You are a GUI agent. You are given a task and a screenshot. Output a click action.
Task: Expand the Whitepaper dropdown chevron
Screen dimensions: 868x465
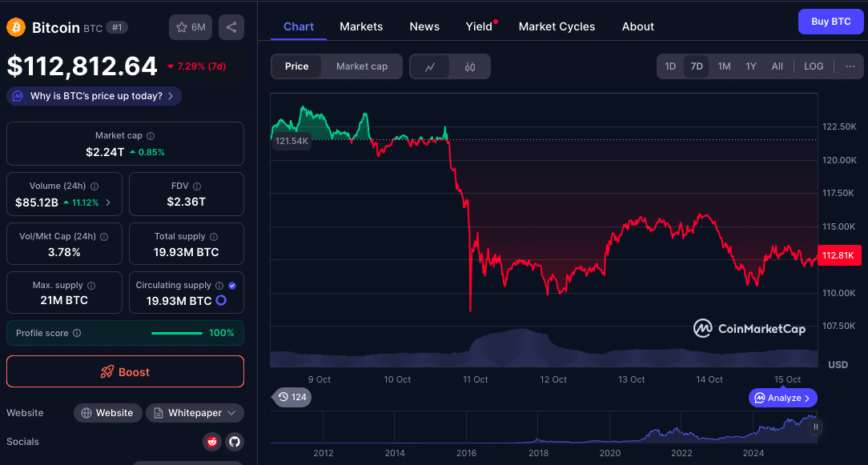231,413
